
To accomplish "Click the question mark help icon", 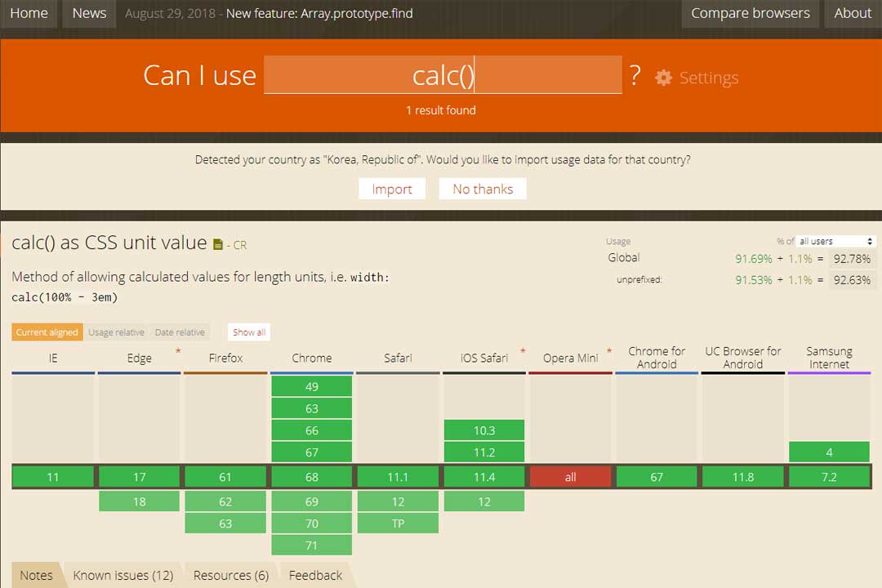I will click(x=635, y=74).
